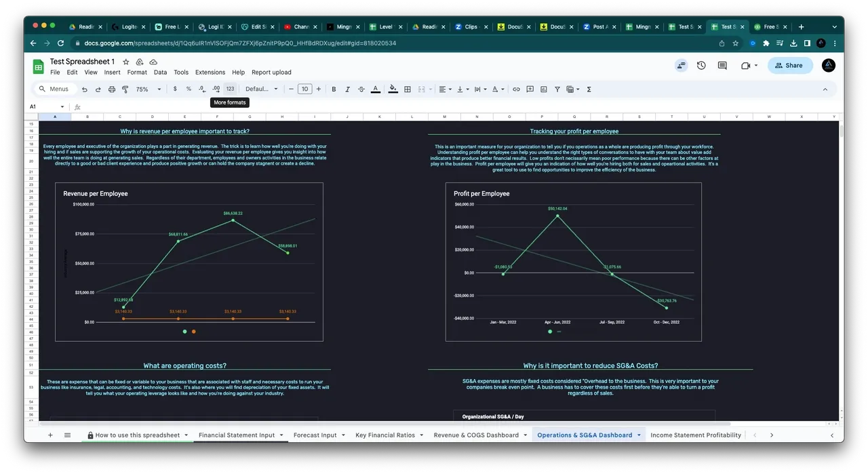
Task: Bookmark this page in Chrome
Action: click(736, 43)
